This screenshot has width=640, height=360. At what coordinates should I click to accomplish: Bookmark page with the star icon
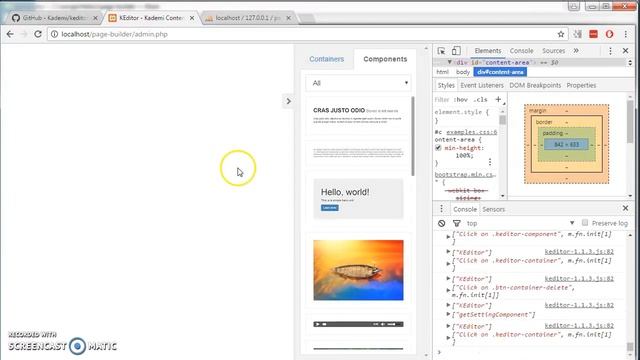coord(561,34)
